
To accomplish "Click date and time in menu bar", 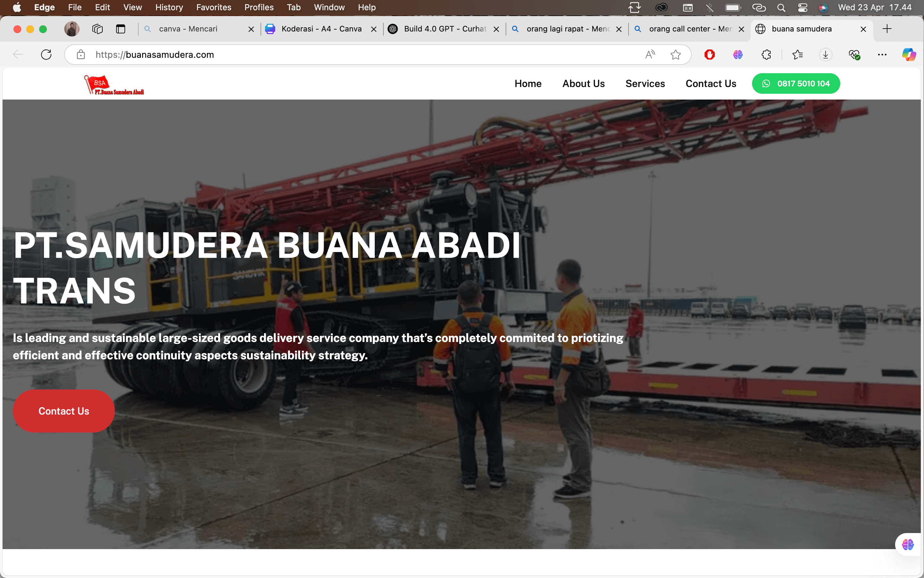I will tap(874, 8).
